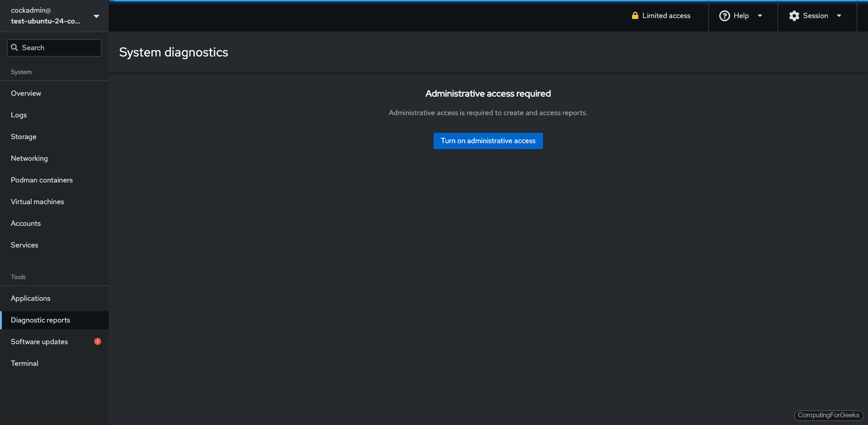Click inside the Search input field
The height and width of the screenshot is (425, 868).
54,47
